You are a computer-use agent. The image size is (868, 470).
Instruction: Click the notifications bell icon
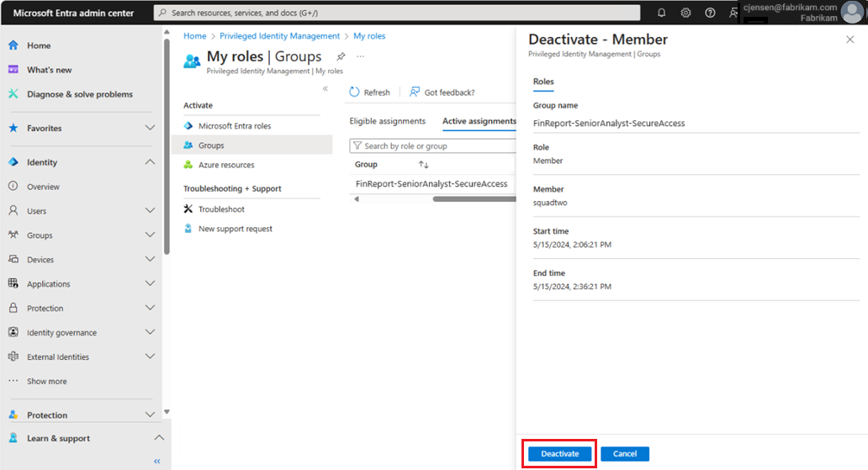pos(661,13)
